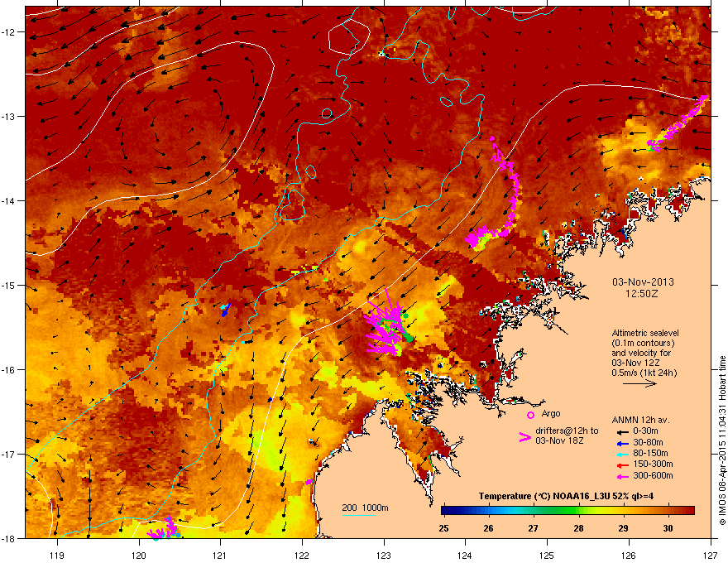The image size is (728, 563).
Task: Click the vertical IMOS copyright timestamp text
Action: pos(722,440)
